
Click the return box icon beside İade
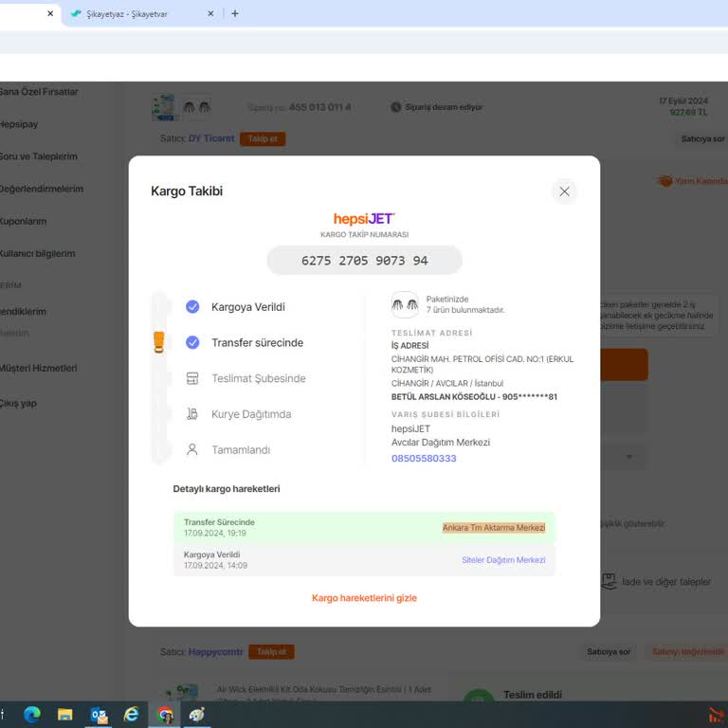pos(609,581)
